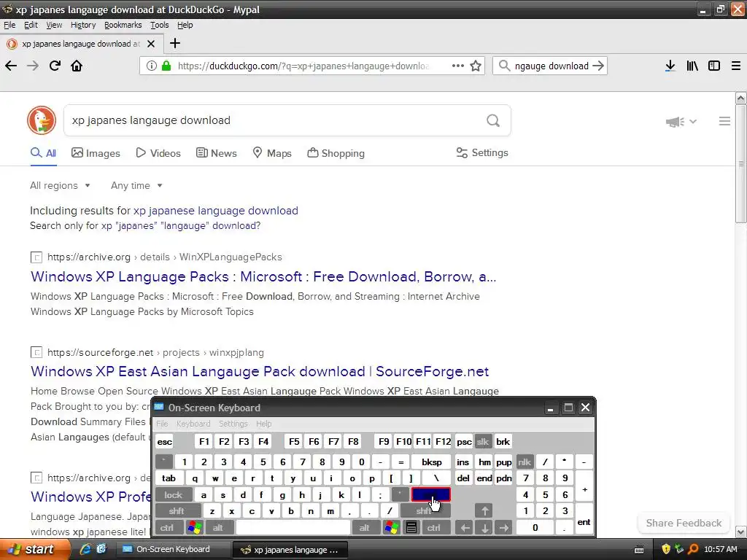
Task: Toggle num lock nlk key
Action: tap(525, 462)
